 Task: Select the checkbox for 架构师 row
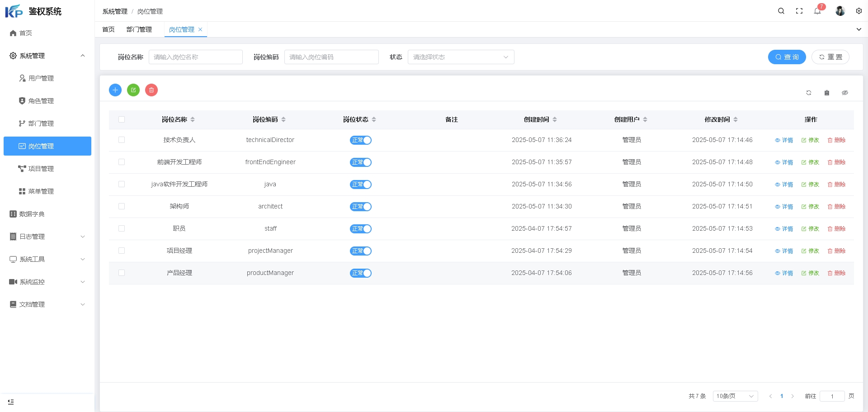tap(122, 206)
